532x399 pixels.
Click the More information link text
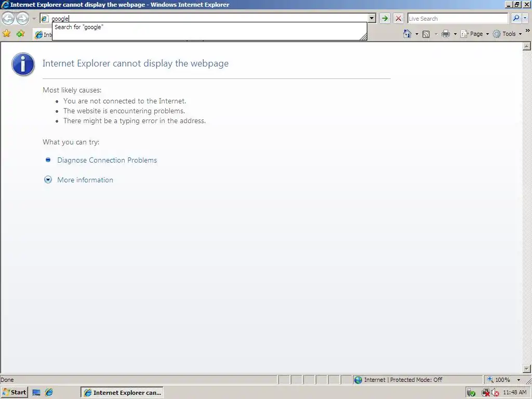tap(85, 180)
